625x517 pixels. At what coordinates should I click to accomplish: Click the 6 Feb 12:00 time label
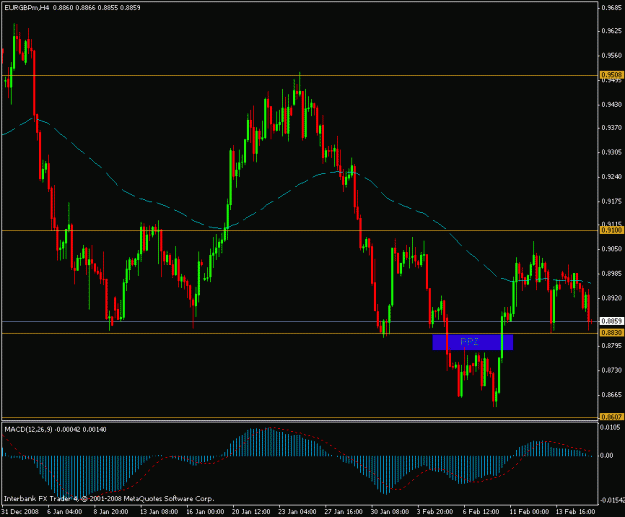tap(481, 511)
